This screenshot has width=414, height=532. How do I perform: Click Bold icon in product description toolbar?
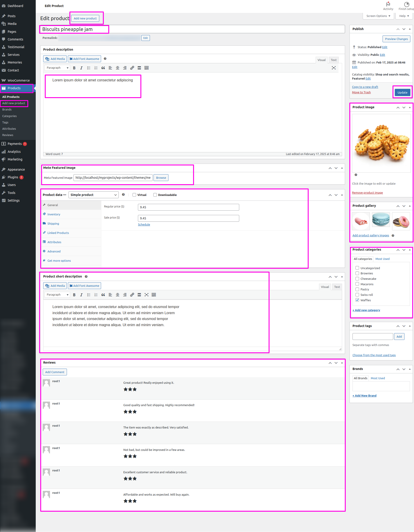pyautogui.click(x=74, y=68)
